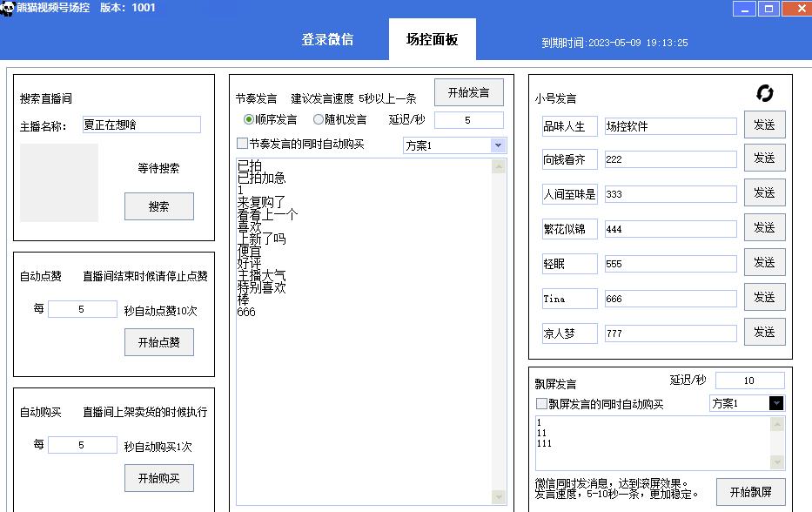The image size is (812, 512).
Task: Click the 延迟/秒 input showing 10
Action: coord(748,380)
